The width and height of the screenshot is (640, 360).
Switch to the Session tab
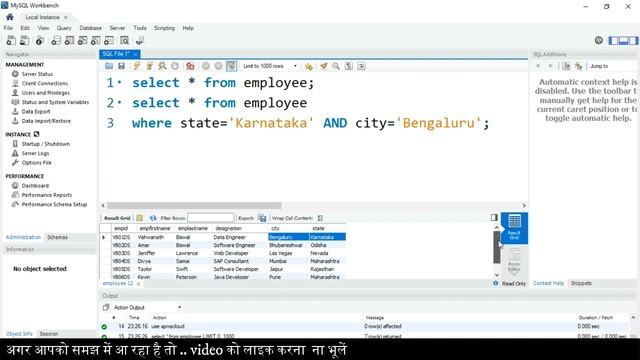coord(49,333)
